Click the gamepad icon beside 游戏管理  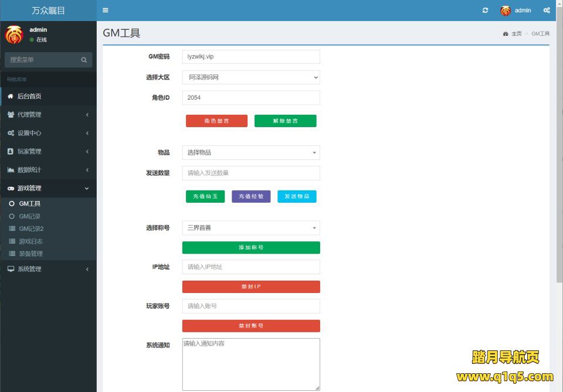pos(11,188)
